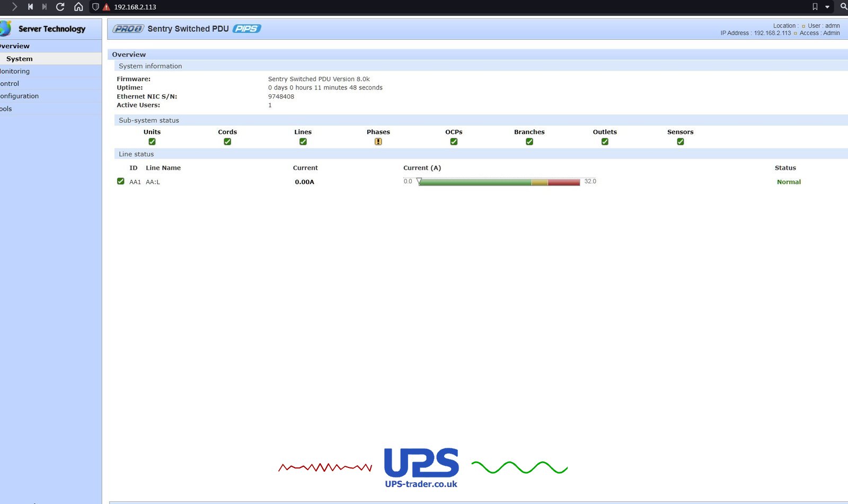This screenshot has height=504, width=848.
Task: Select System in the sidebar
Action: pos(20,59)
